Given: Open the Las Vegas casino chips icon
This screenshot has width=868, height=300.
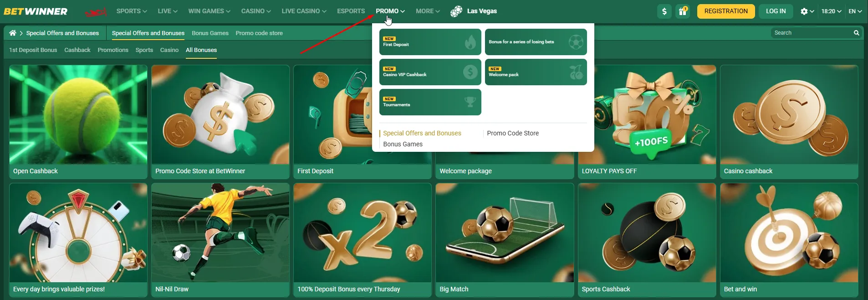Looking at the screenshot, I should (456, 11).
